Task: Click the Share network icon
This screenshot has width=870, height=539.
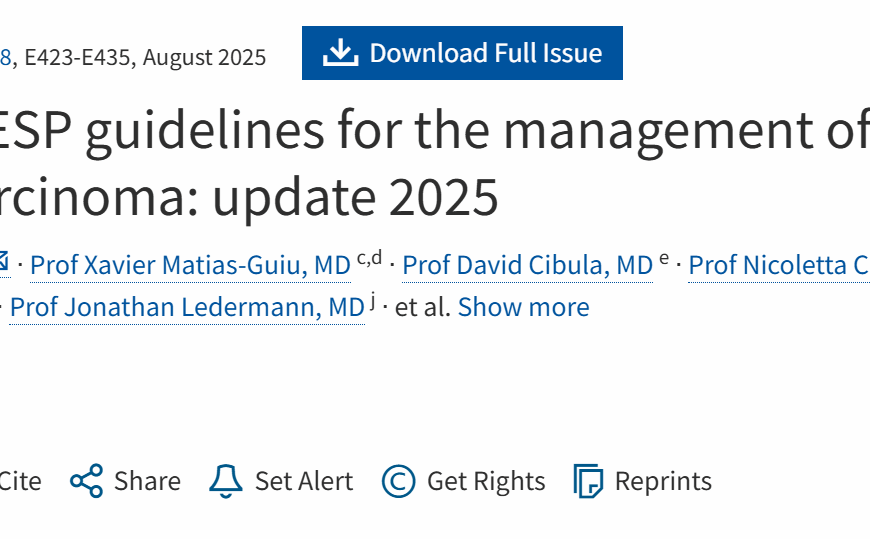Action: (87, 481)
